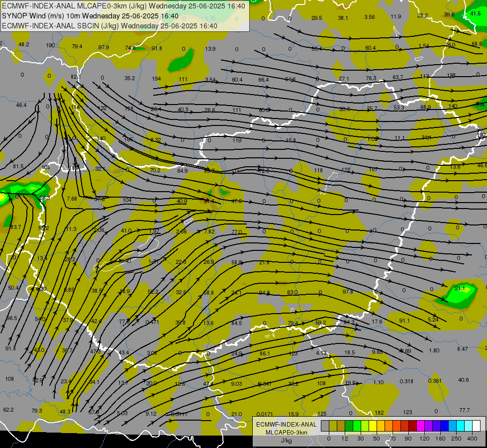Click the map value '13.9'
487x448 pixels.
[210, 49]
